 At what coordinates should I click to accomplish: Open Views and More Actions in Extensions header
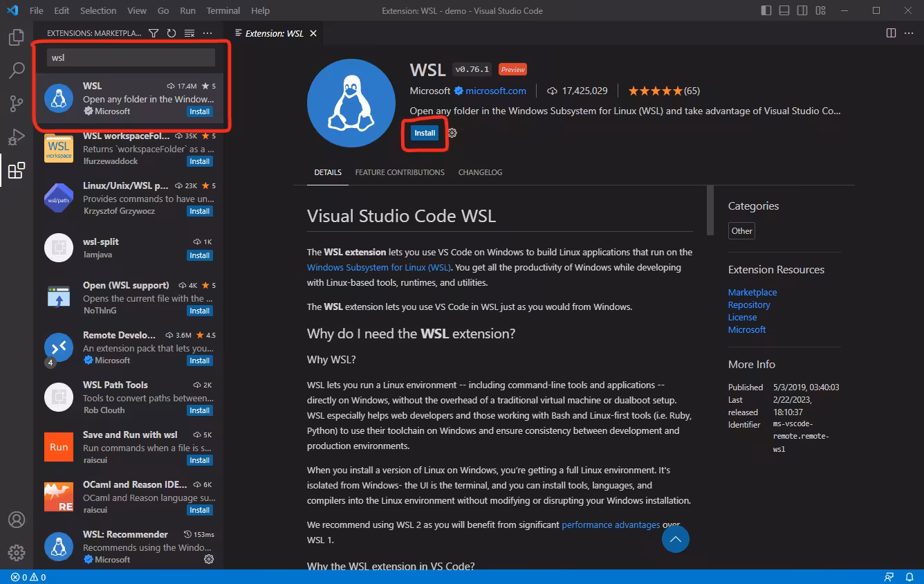pyautogui.click(x=207, y=33)
